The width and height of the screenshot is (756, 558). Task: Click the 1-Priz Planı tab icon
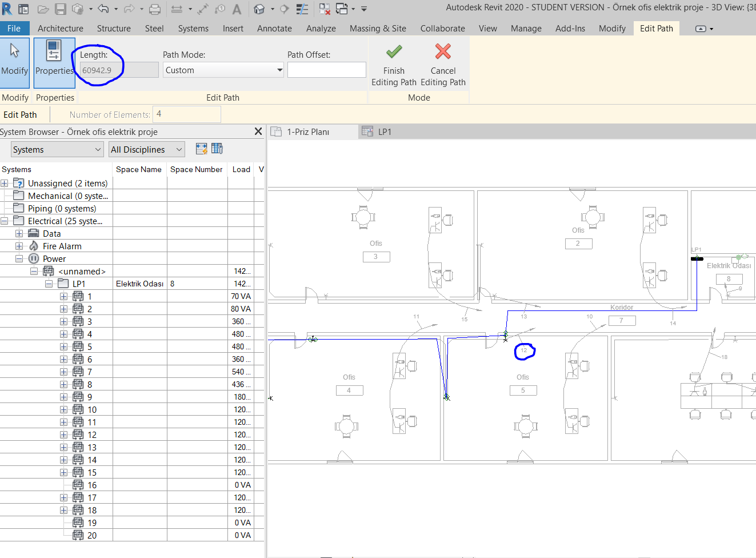click(x=276, y=131)
